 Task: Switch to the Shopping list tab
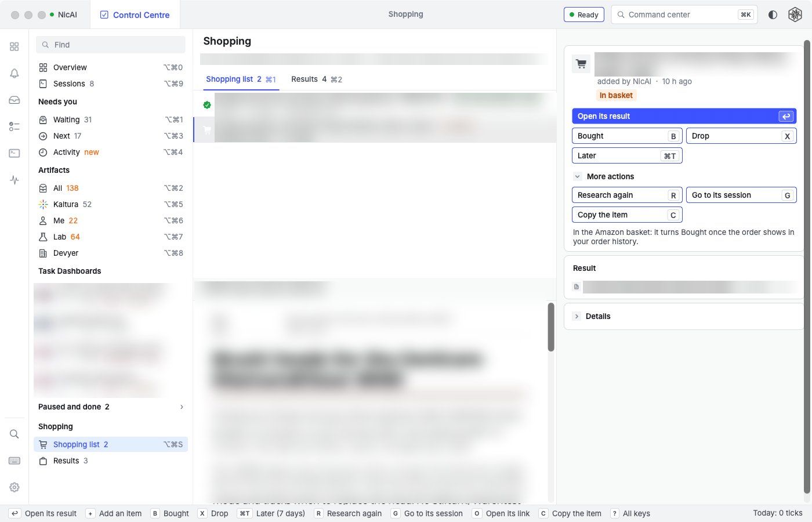pos(241,79)
